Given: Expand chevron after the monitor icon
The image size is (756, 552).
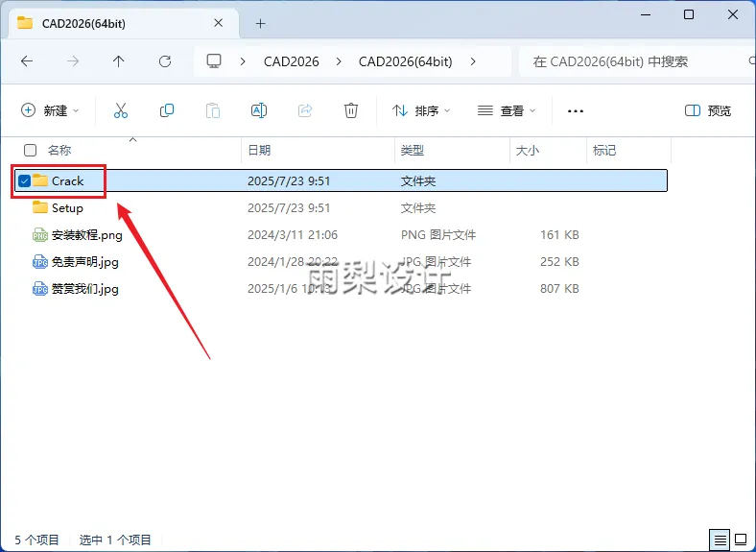Looking at the screenshot, I should pyautogui.click(x=243, y=61).
